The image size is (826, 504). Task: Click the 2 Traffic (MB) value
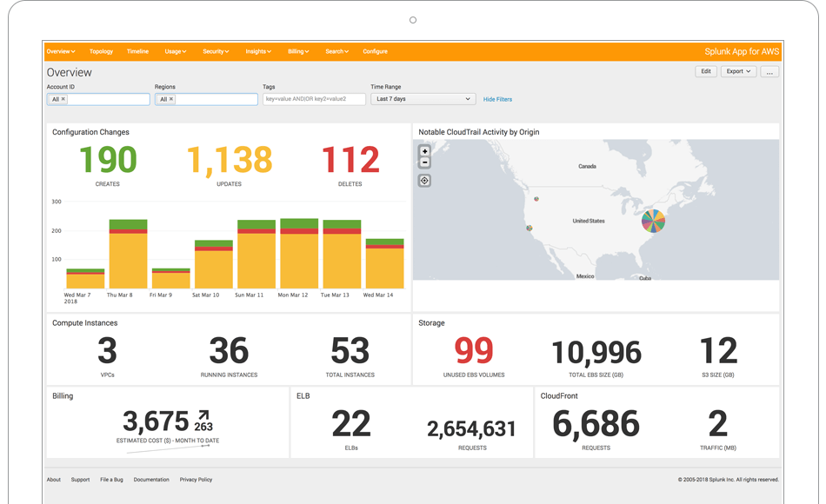click(718, 424)
